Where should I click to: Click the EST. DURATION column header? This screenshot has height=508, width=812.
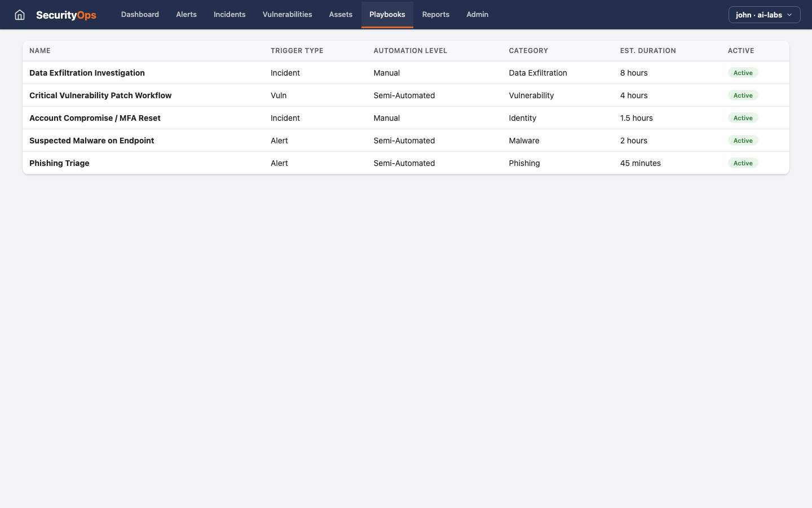(648, 51)
